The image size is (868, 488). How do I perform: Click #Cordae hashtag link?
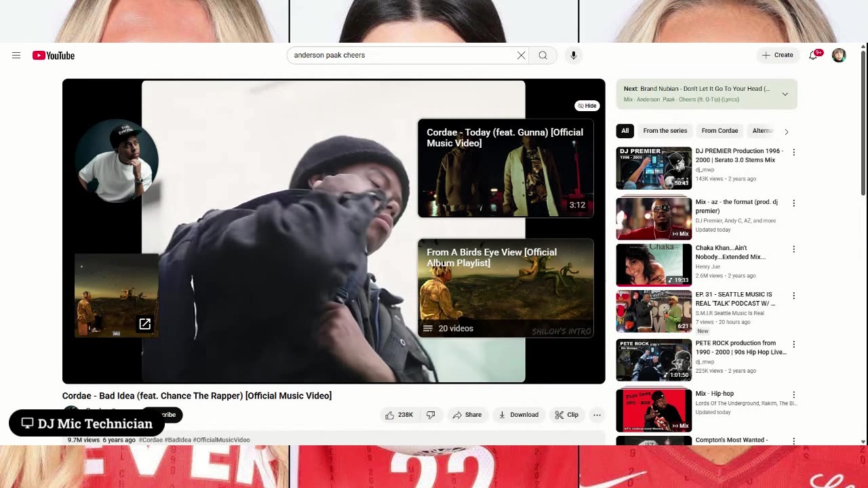click(151, 440)
